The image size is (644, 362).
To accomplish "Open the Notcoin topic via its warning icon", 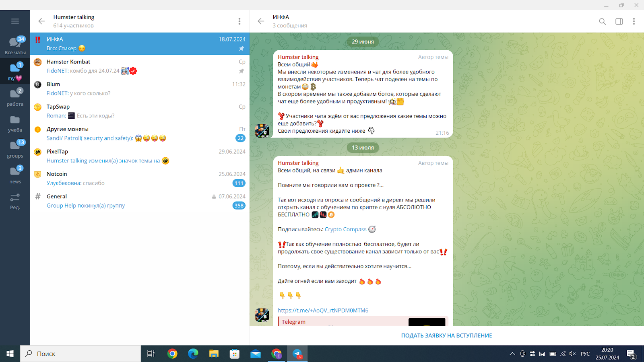I will [x=38, y=174].
